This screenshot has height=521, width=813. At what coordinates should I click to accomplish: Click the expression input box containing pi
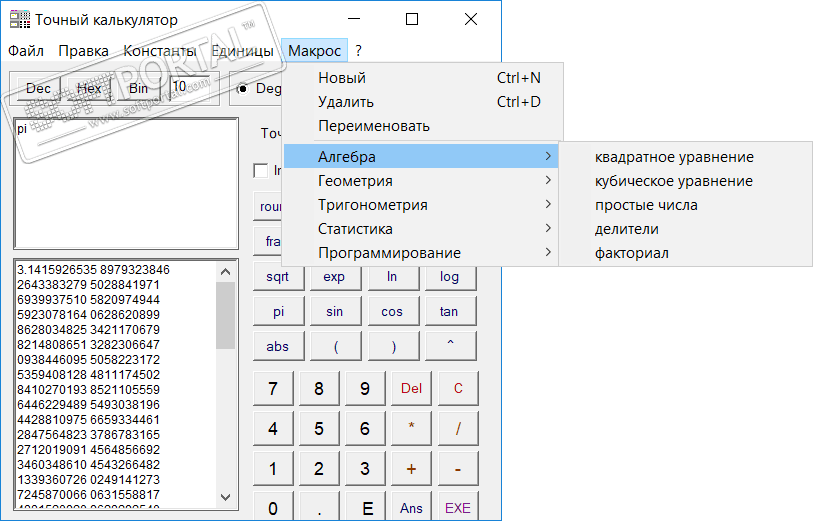point(127,184)
